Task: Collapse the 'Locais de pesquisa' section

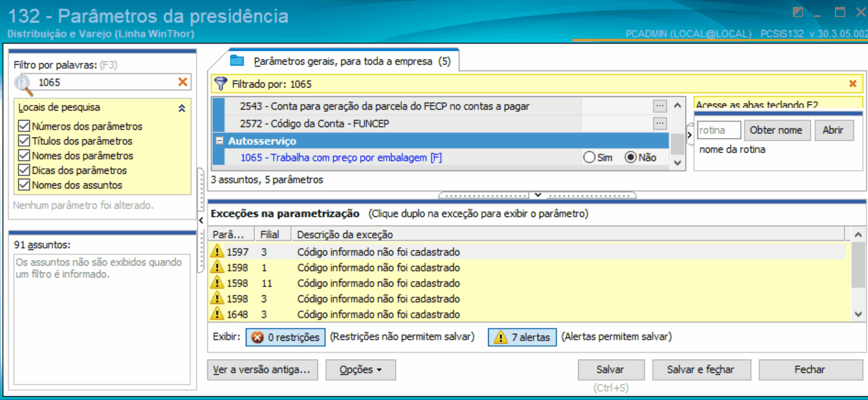Action: (181, 108)
